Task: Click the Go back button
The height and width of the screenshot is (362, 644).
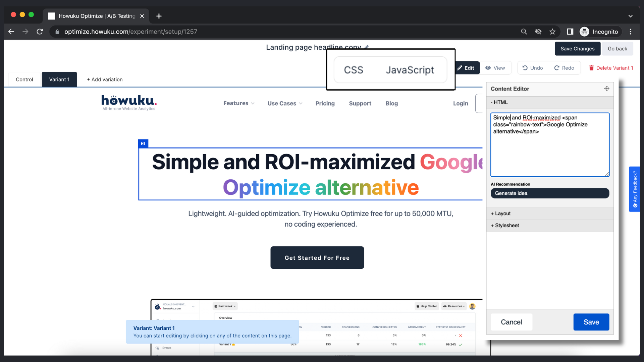Action: 617,49
